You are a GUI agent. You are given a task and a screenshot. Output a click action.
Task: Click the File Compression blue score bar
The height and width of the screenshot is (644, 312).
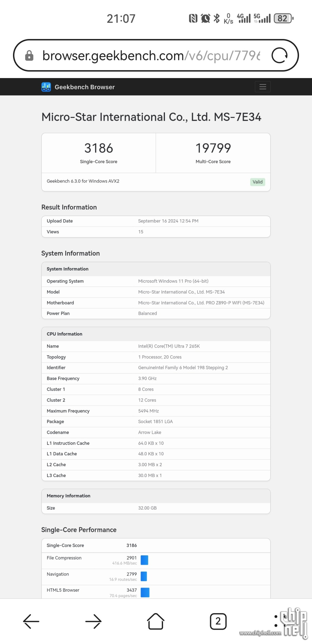[x=145, y=560]
